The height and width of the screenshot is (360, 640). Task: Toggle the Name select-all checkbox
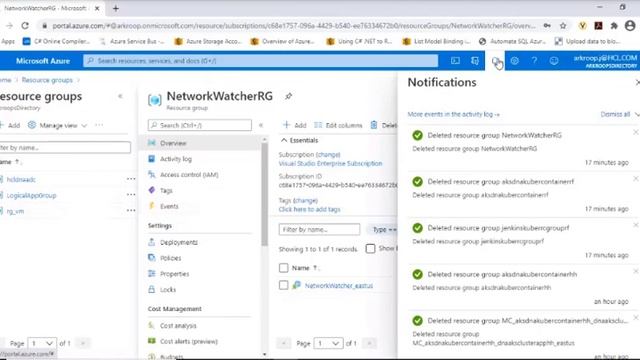[x=283, y=268]
